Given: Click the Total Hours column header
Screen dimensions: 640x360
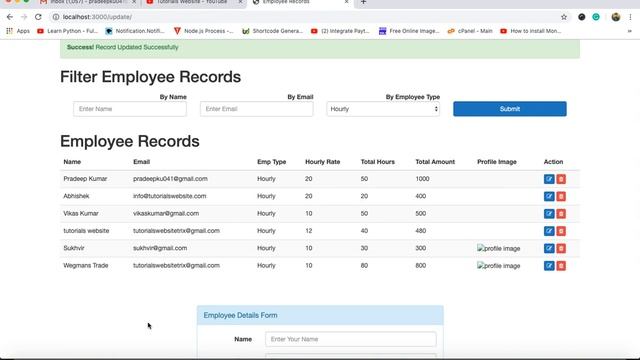Looking at the screenshot, I should [378, 162].
